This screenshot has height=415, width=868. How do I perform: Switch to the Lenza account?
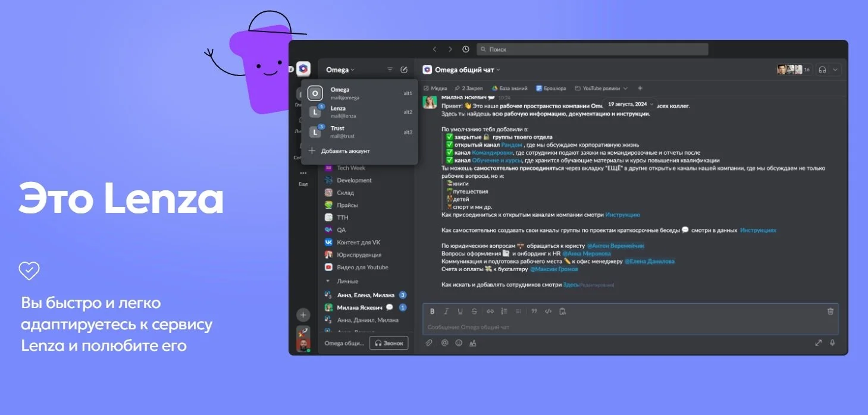coord(359,112)
